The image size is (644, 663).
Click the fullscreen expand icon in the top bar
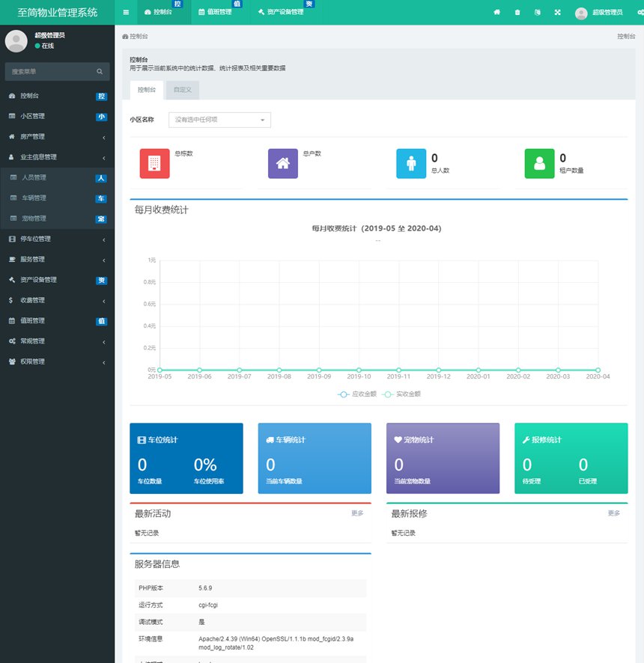click(557, 13)
